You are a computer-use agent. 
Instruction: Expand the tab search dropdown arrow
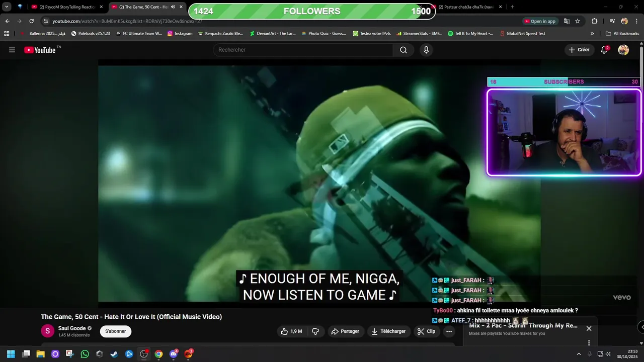7,7
